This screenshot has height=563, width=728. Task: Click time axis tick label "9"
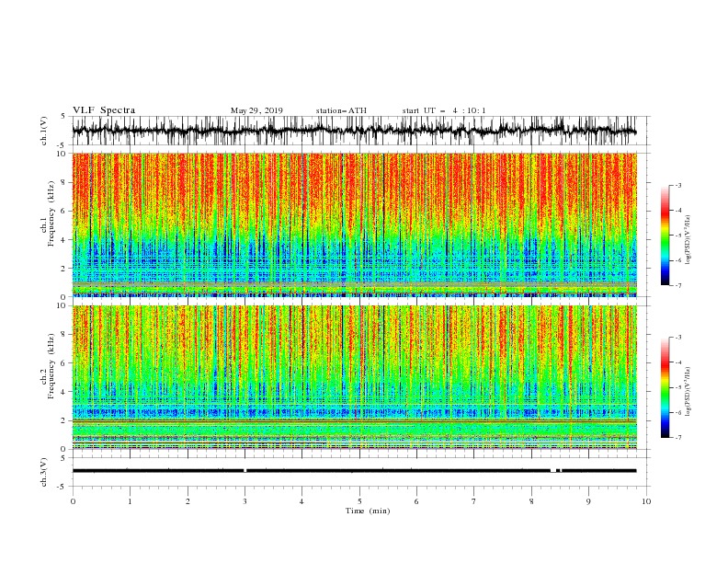tap(588, 501)
